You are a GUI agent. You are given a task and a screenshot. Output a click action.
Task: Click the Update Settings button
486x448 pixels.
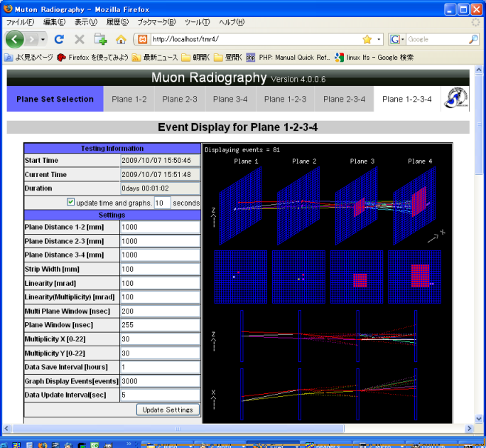(168, 410)
